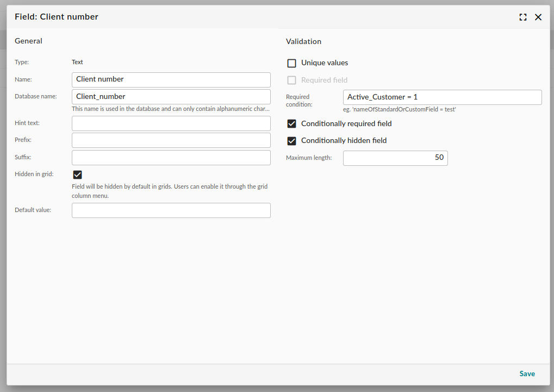This screenshot has height=392, width=554.
Task: Edit the Required condition field
Action: click(443, 97)
